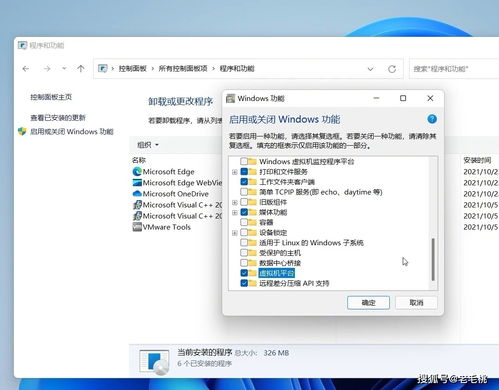Expand the 旧版组件 tree node
Viewport: 499px width, 390px height.
tap(235, 202)
